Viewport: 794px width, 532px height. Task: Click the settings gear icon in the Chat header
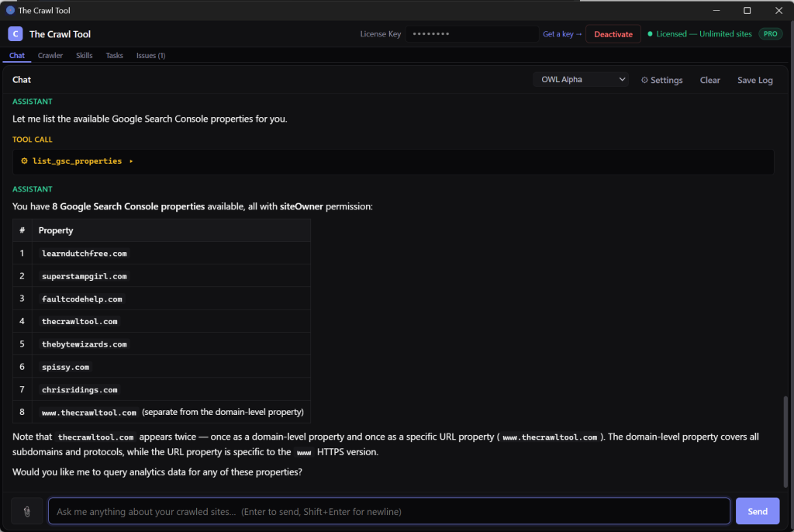(x=644, y=80)
